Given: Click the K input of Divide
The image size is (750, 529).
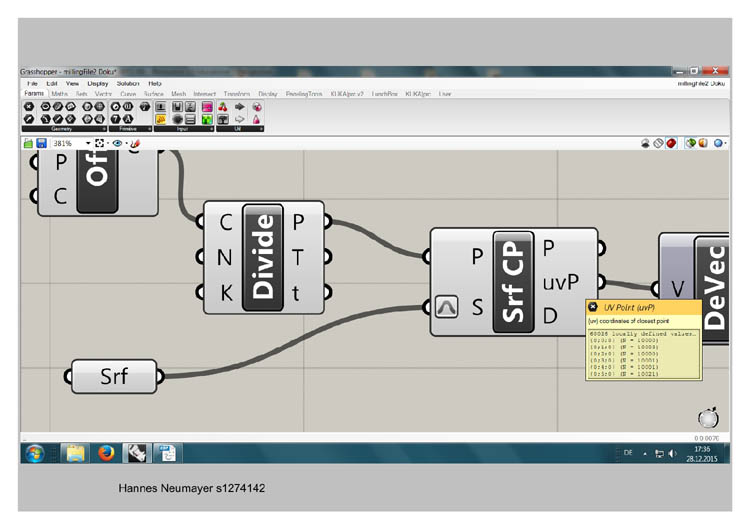Looking at the screenshot, I should click(226, 292).
